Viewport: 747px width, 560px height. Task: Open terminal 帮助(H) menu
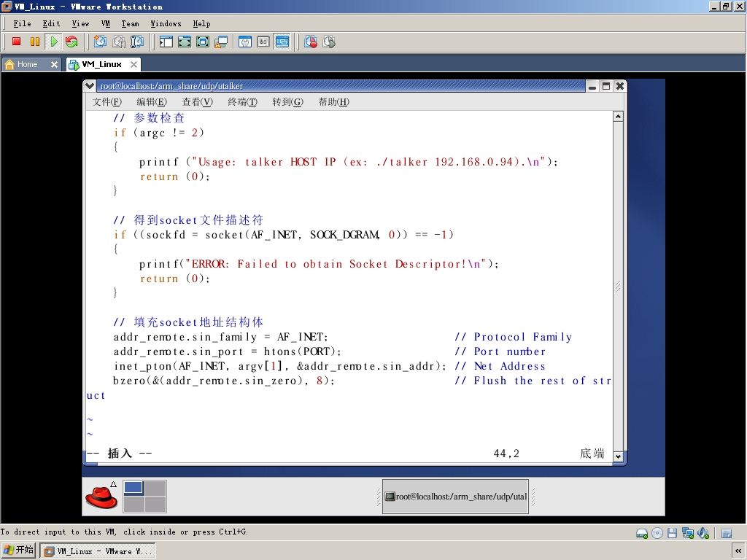[333, 101]
